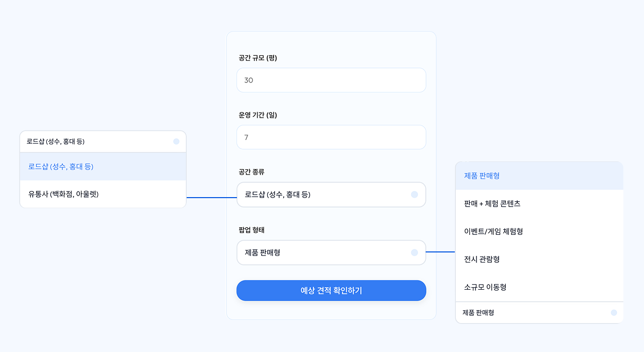This screenshot has height=352, width=644.
Task: Click the circle icon in the 제품 판매형 list footer
Action: (614, 313)
